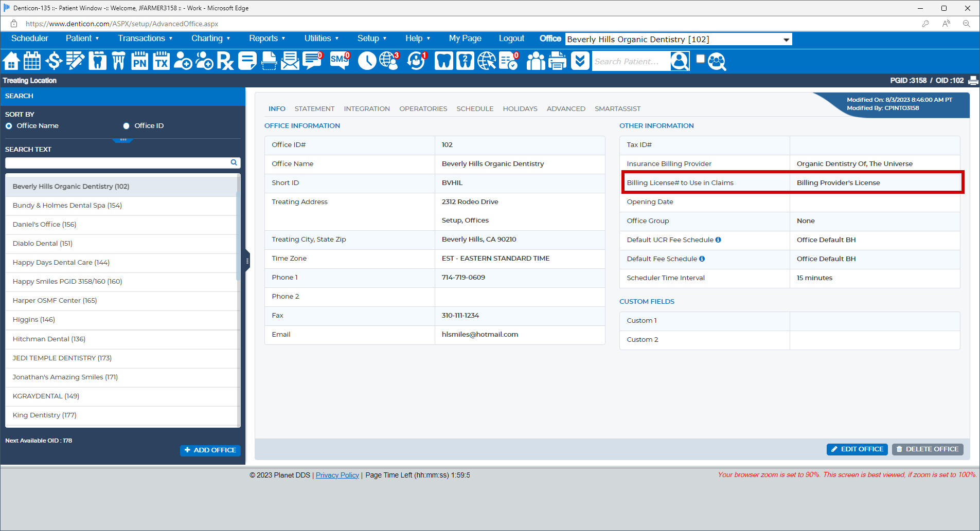
Task: Open the Help menu dropdown
Action: pyautogui.click(x=418, y=39)
